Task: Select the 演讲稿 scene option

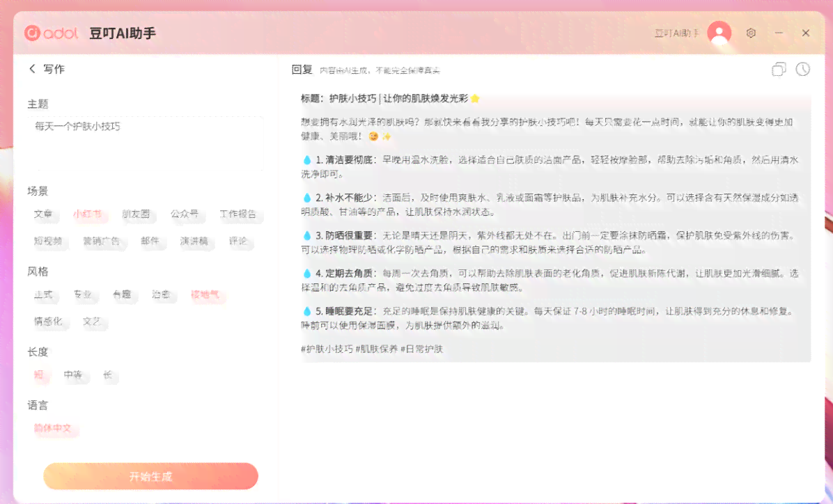Action: coord(194,241)
